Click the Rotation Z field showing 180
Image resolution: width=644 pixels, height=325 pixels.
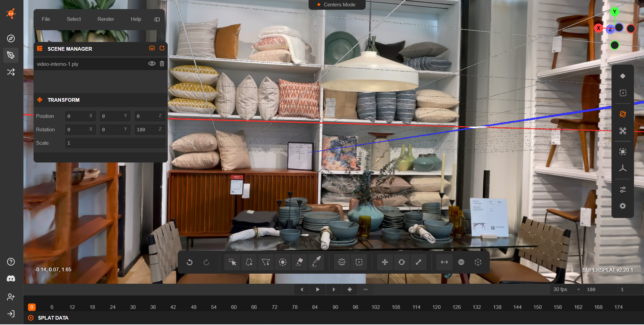150,130
